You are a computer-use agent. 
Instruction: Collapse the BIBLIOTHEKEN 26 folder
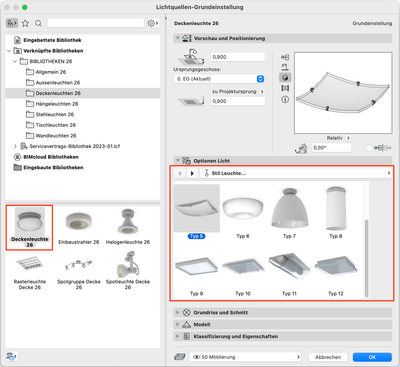pyautogui.click(x=15, y=61)
